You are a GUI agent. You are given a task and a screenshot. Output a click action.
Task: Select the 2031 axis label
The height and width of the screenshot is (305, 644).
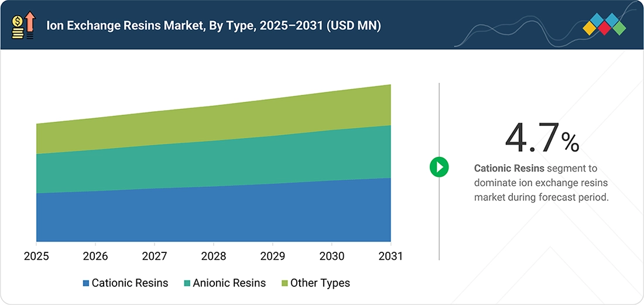390,256
